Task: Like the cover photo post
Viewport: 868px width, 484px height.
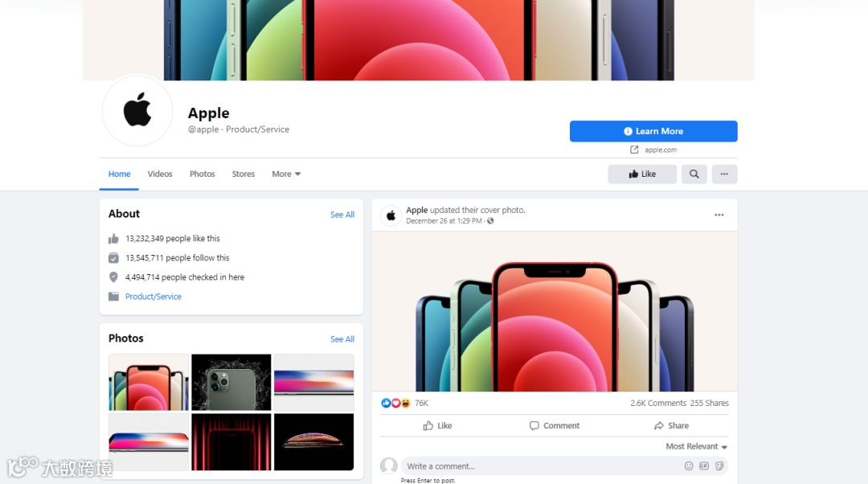Action: pyautogui.click(x=437, y=425)
